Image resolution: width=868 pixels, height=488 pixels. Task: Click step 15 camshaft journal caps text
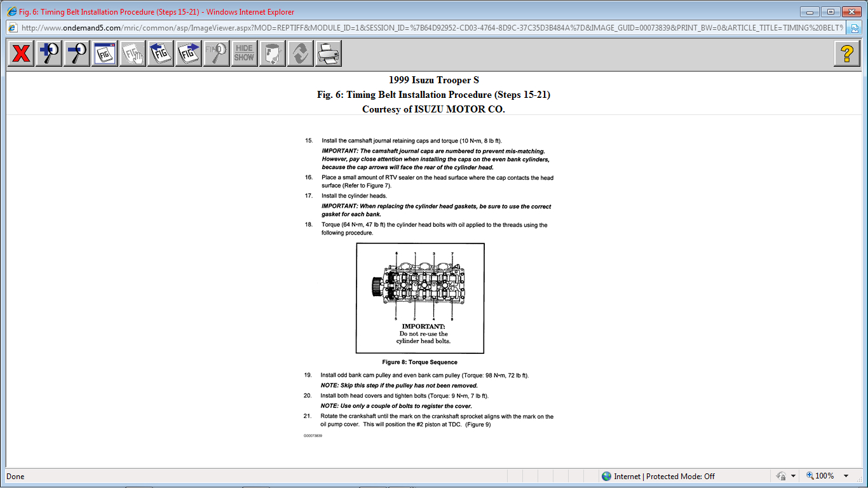(412, 140)
